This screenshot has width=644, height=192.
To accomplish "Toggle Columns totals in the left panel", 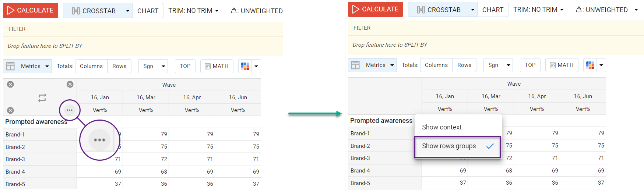I will pos(91,66).
